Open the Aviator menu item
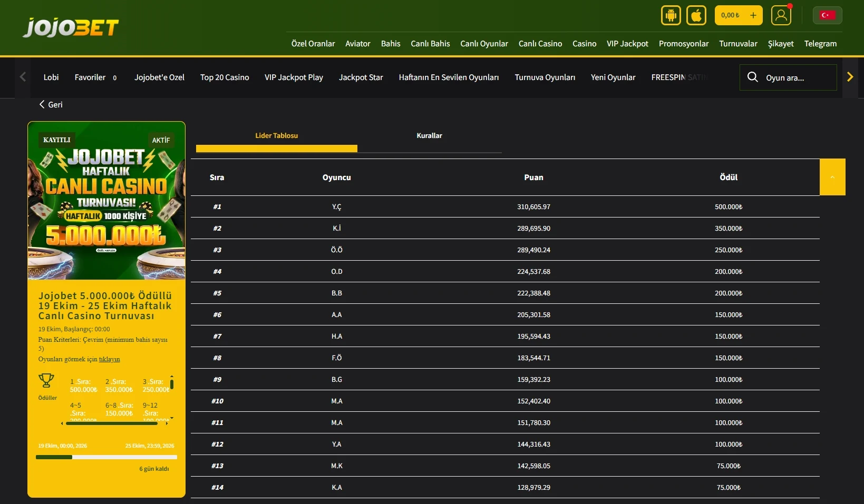Screen dimensions: 864x504 (358, 44)
